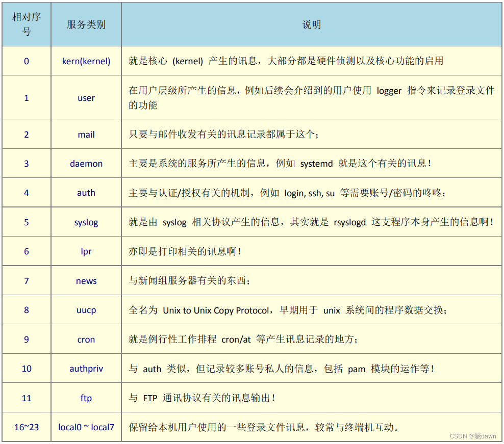The width and height of the screenshot is (504, 444).
Task: Select the sequence number '9' cell
Action: coord(27,339)
